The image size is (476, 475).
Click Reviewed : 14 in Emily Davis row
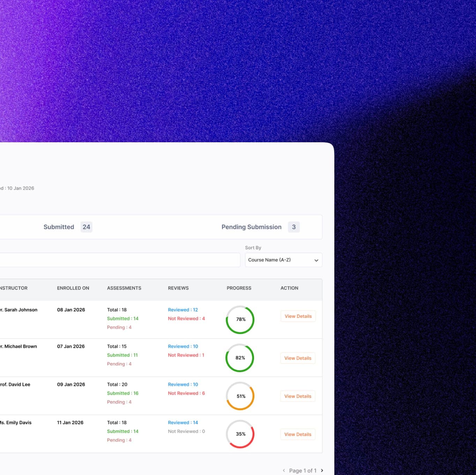point(183,422)
